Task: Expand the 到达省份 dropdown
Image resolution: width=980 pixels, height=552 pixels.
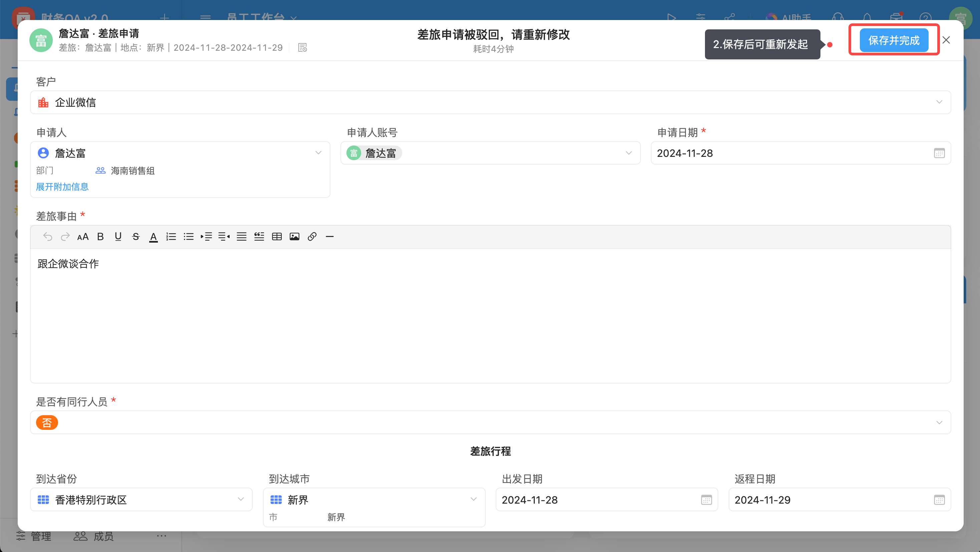Action: point(240,499)
